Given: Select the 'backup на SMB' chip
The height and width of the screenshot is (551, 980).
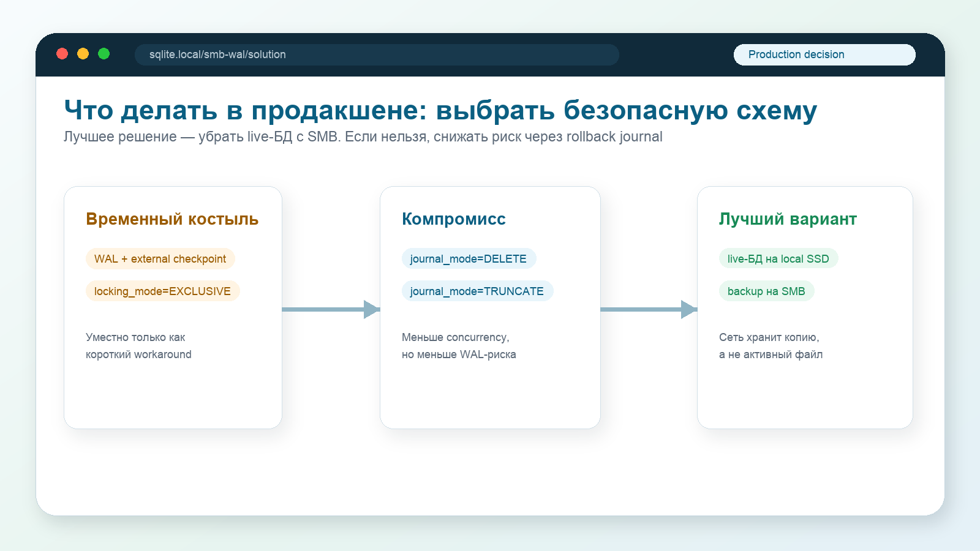Looking at the screenshot, I should point(767,291).
